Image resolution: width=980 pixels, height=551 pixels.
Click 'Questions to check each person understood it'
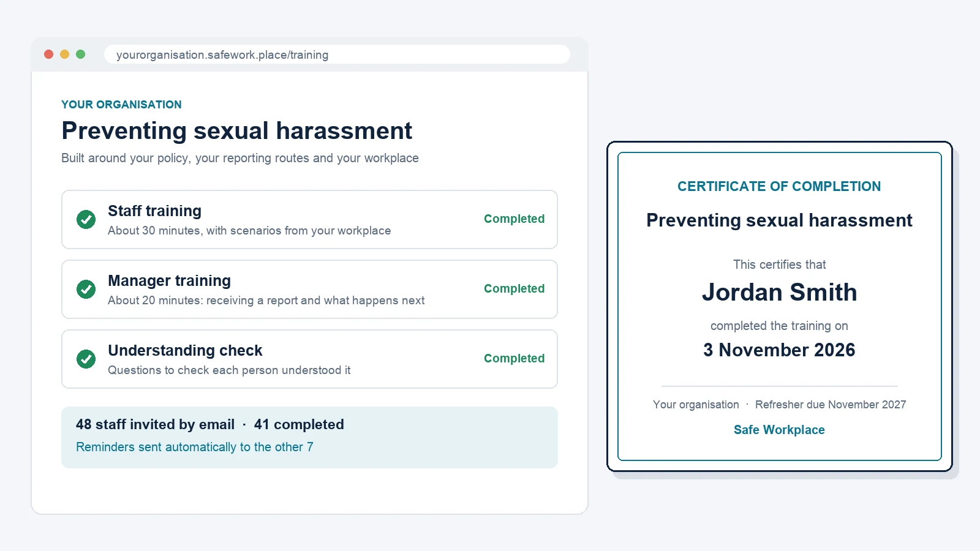[x=229, y=370]
